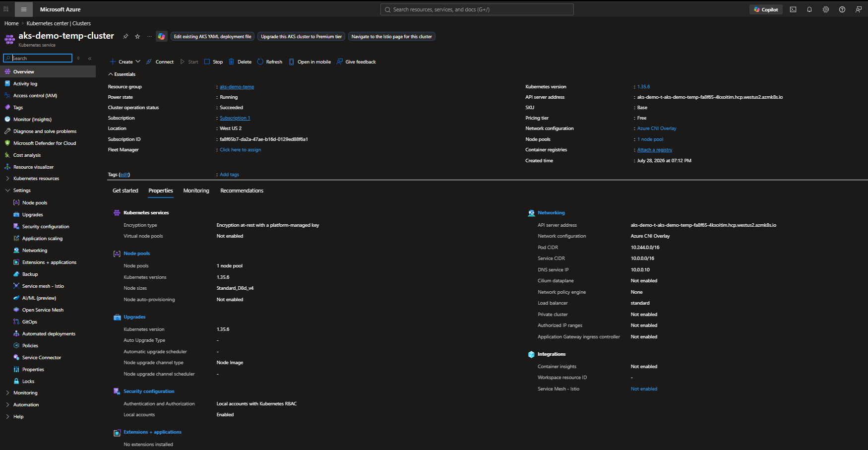Click the Attach a registry link
Image resolution: width=868 pixels, height=450 pixels.
(x=655, y=150)
